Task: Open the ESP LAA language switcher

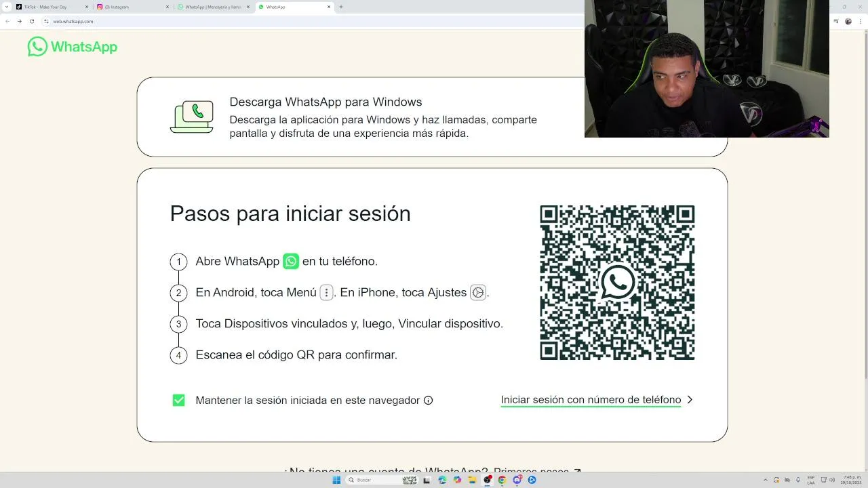Action: 811,480
